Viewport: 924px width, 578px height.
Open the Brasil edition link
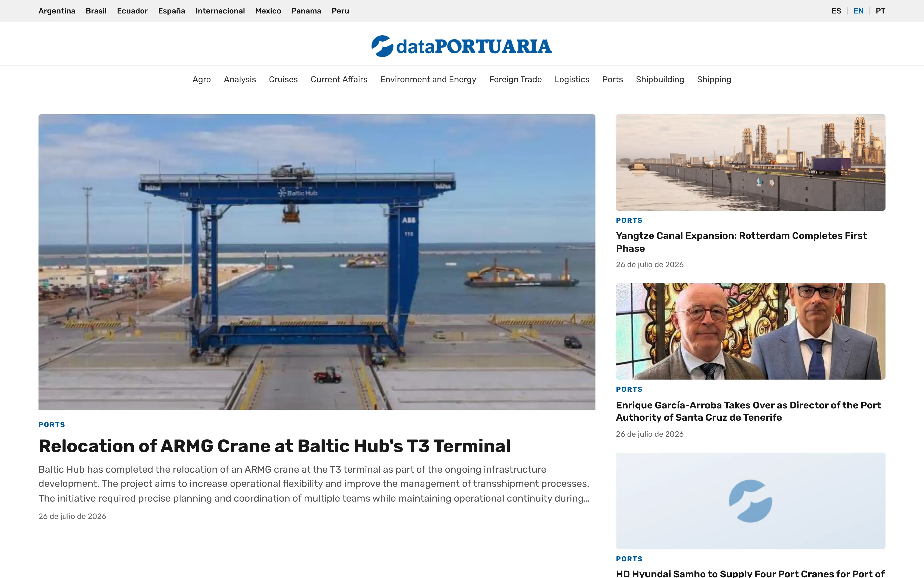click(x=96, y=11)
